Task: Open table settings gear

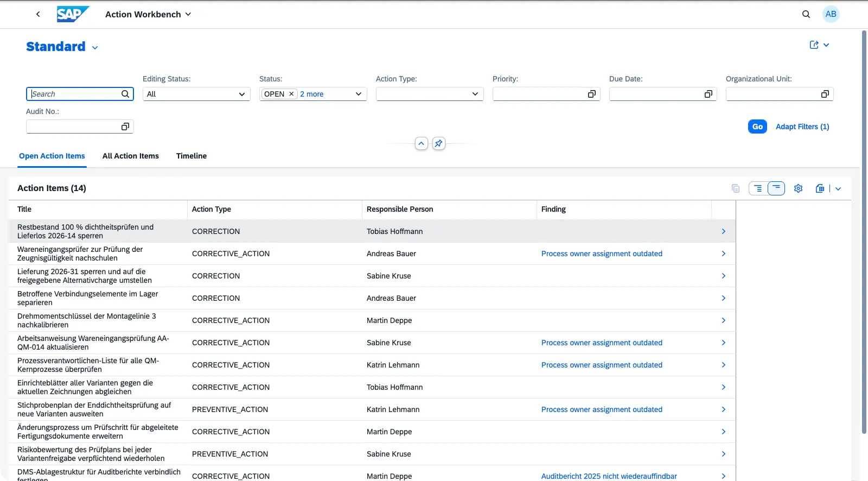Action: [x=799, y=188]
